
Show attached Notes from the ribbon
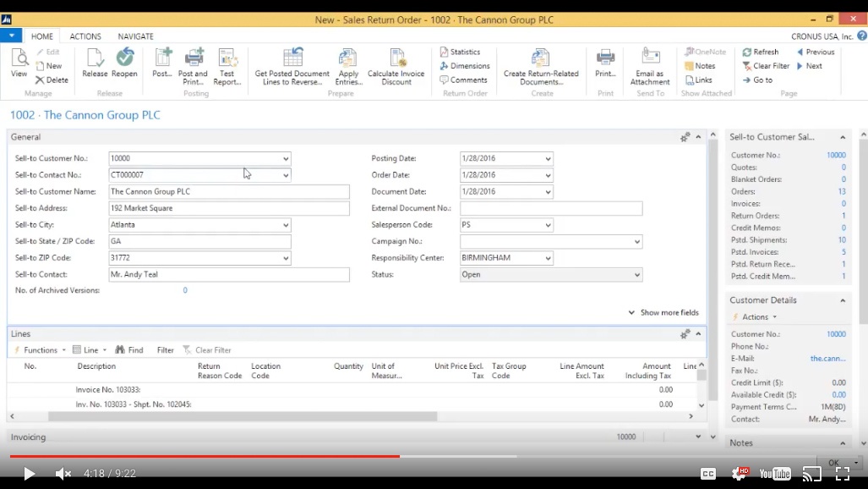pyautogui.click(x=701, y=66)
